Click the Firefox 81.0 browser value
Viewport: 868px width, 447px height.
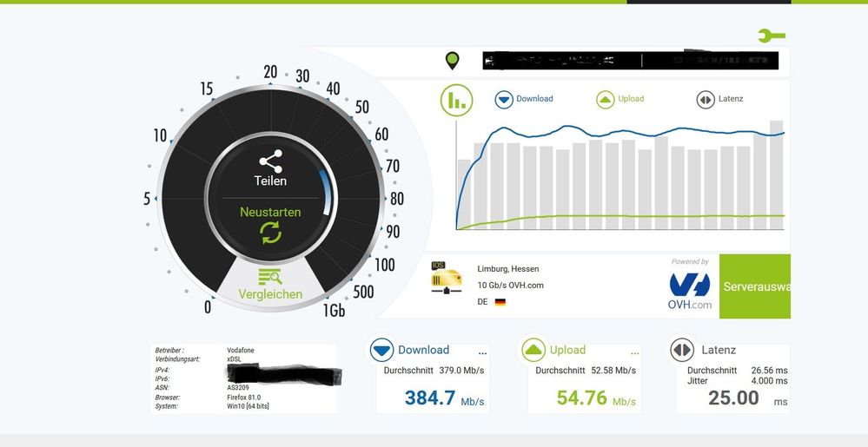(243, 398)
